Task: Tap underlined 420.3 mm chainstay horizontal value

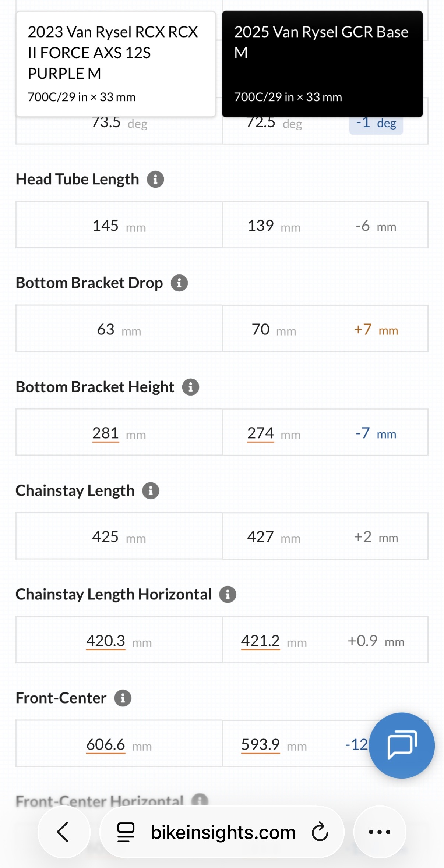Action: tap(106, 641)
